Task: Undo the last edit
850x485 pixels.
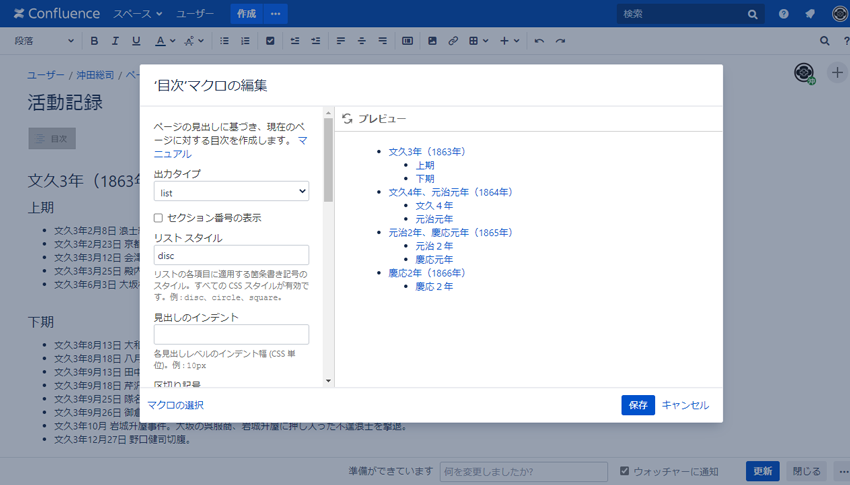Action: tap(539, 41)
